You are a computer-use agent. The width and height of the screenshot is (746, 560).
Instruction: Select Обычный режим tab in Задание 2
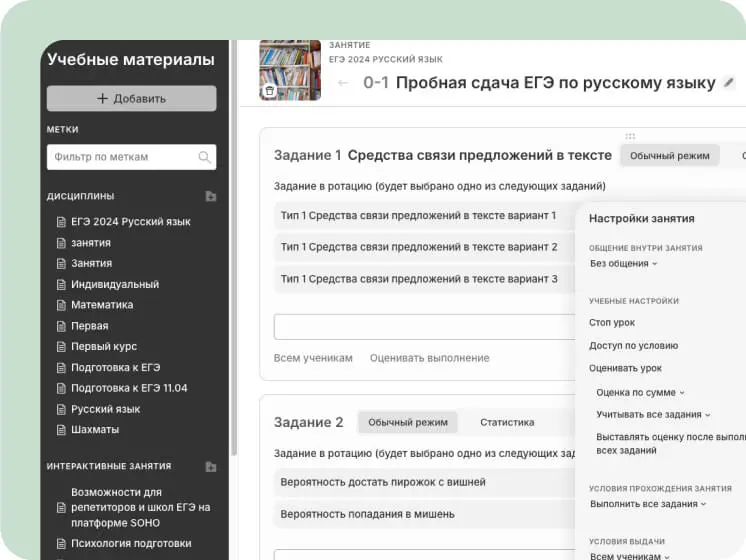tap(408, 422)
